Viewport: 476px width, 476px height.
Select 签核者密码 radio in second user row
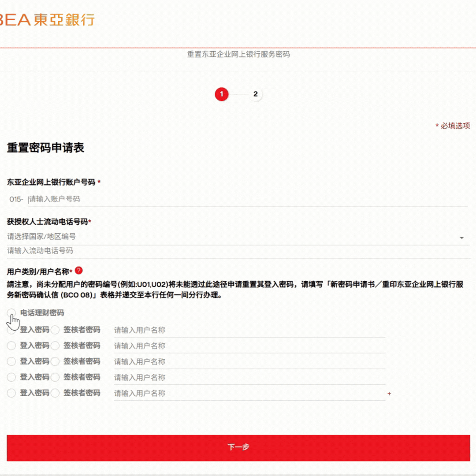point(55,346)
